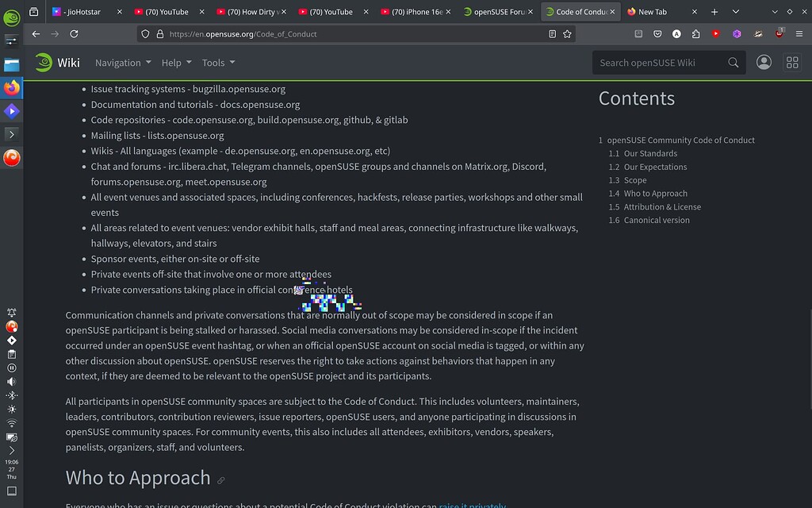Open the red YouTube enhancer extension icon
Viewport: 812px width, 508px height.
(715, 35)
